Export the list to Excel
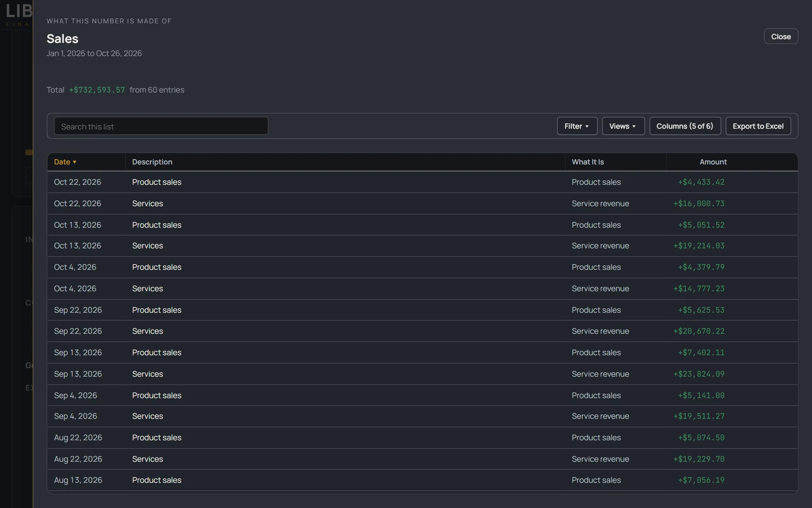Screen dimensions: 812x508 coord(758,126)
